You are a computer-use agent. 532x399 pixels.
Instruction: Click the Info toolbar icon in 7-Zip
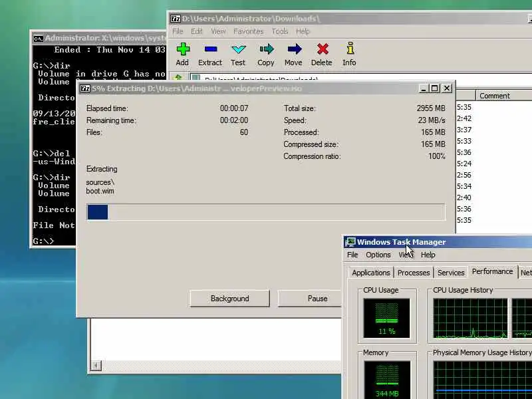350,49
